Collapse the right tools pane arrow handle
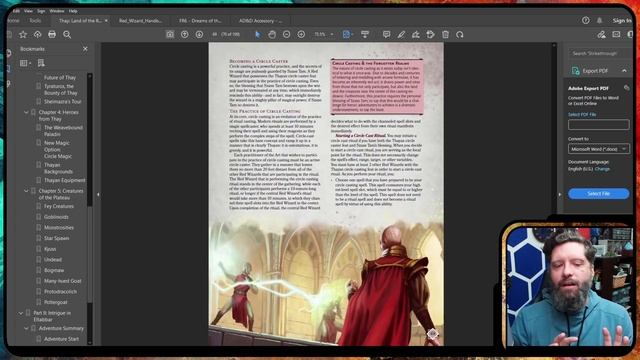The image size is (640, 360). click(x=560, y=195)
